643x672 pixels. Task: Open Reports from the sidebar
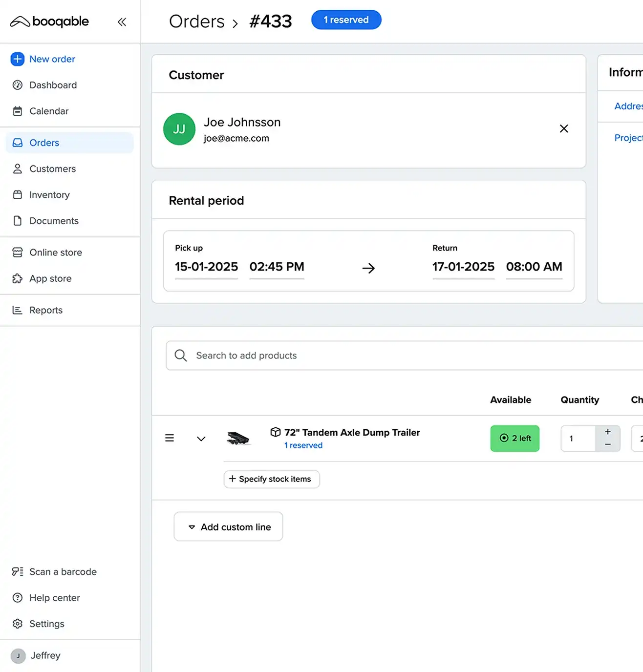46,310
